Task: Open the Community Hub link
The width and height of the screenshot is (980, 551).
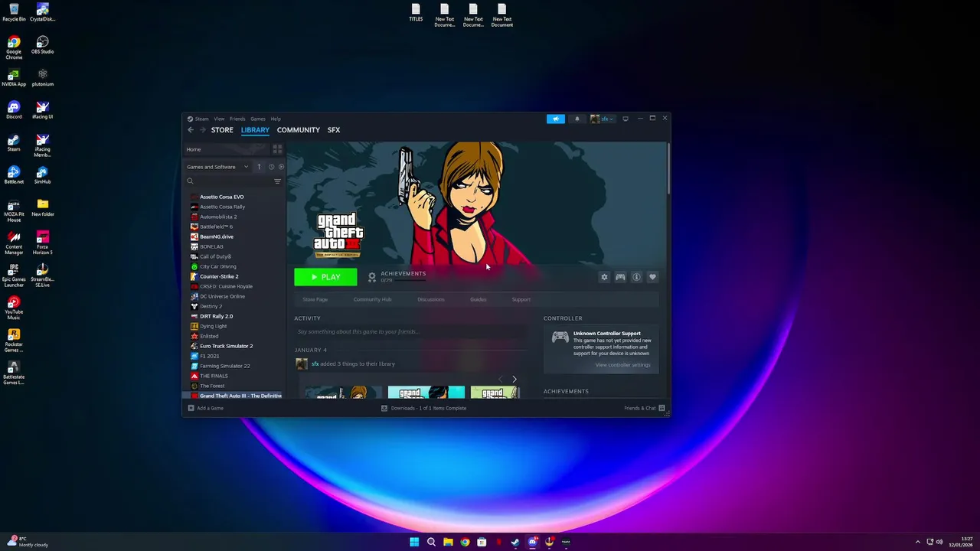Action: [373, 299]
